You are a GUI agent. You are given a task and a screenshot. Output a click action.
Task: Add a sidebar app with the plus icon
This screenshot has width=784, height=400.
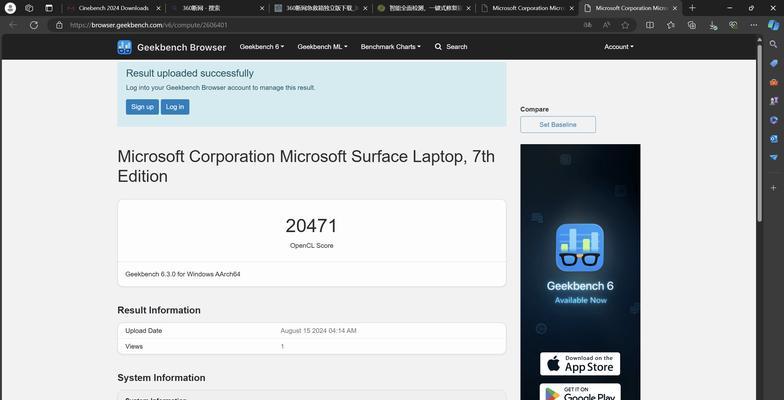(774, 188)
